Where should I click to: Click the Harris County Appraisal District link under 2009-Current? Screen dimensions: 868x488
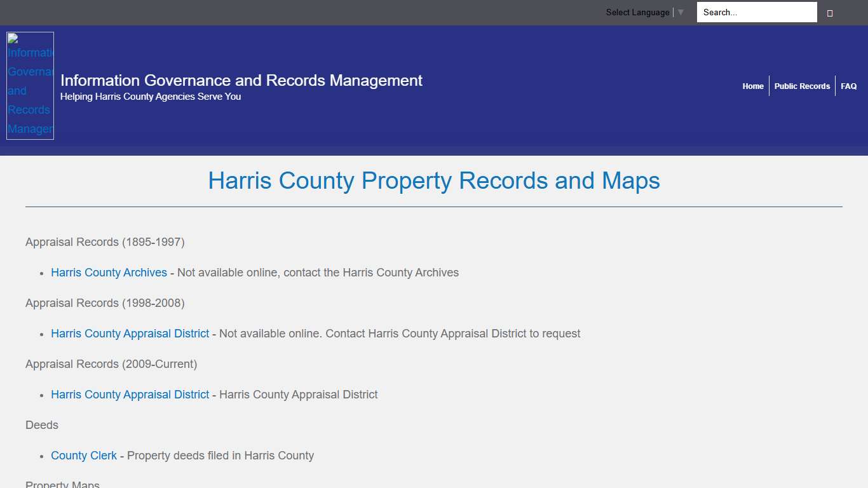click(130, 395)
